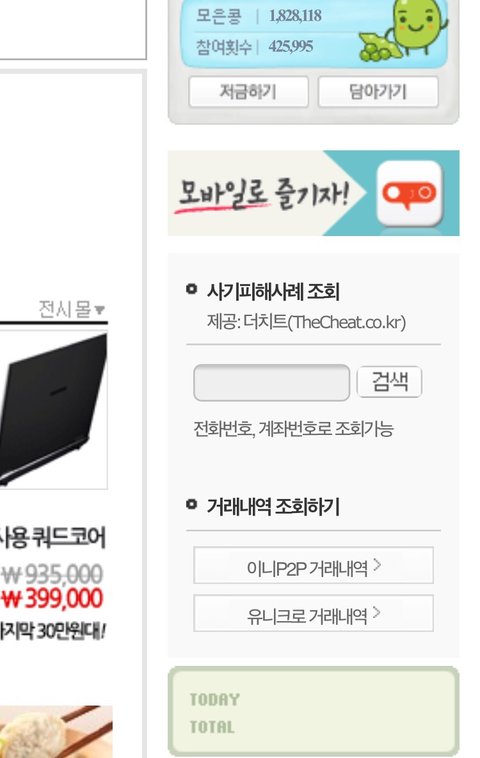Open the red speech bubble app icon
480x758 pixels.
click(409, 193)
